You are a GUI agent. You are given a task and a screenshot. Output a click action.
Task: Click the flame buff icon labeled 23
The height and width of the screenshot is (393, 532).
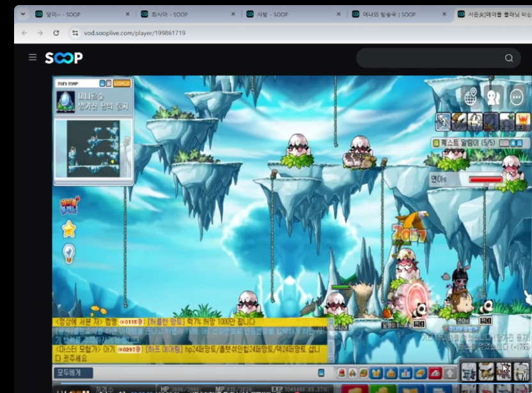pos(523,122)
